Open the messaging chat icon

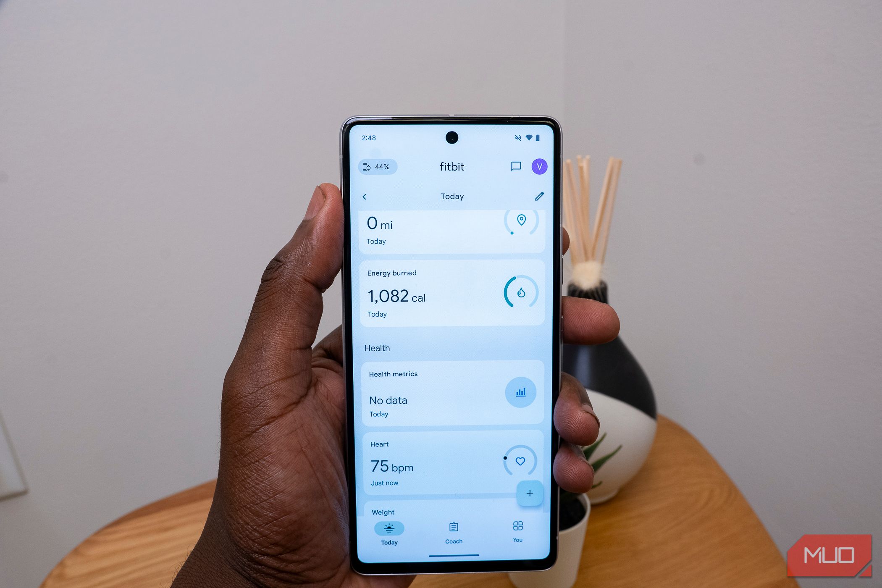click(x=514, y=166)
